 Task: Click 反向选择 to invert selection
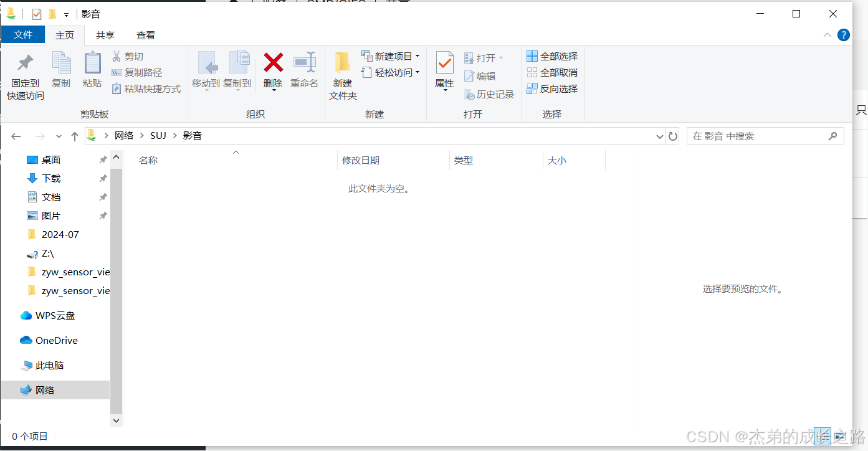pos(552,89)
